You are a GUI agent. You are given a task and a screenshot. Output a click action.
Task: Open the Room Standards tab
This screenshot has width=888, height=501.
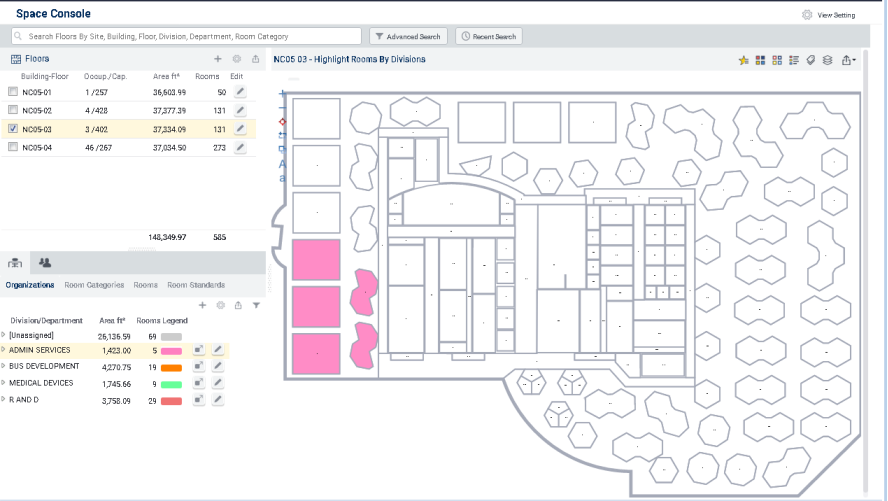point(195,285)
